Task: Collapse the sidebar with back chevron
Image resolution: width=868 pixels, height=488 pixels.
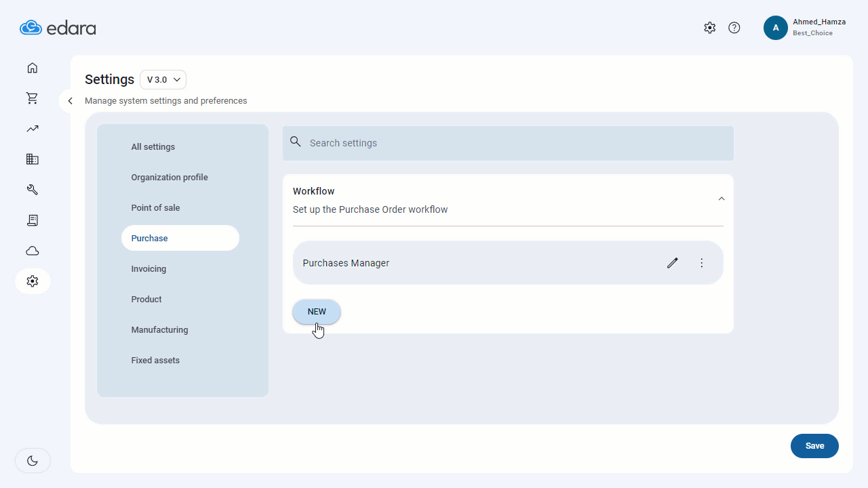Action: [70, 101]
